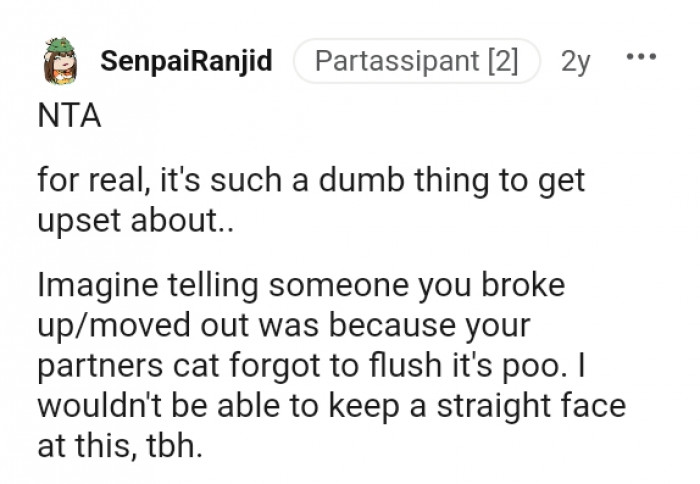Select the NTA verdict text
Viewport: 700px width, 484px height.
(x=70, y=116)
